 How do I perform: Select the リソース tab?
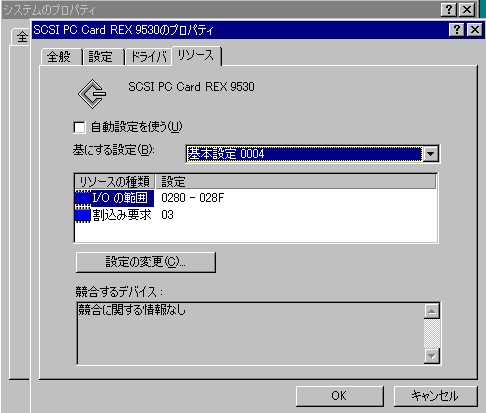(197, 56)
